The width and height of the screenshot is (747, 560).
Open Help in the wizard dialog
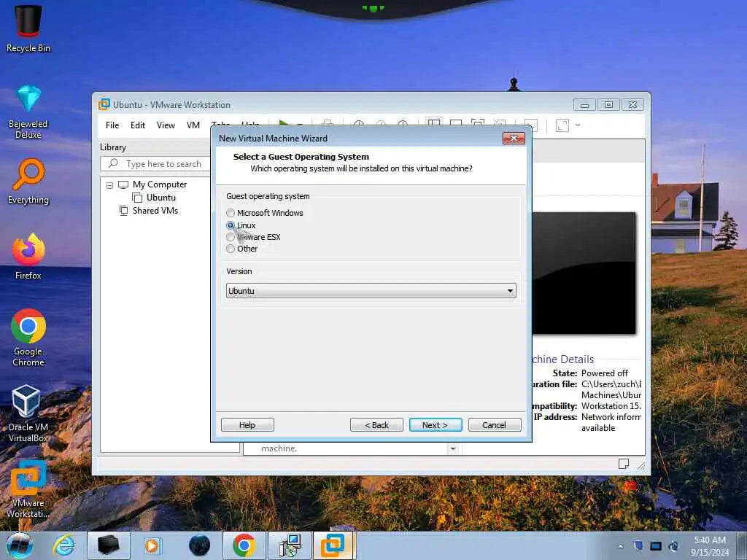coord(247,425)
